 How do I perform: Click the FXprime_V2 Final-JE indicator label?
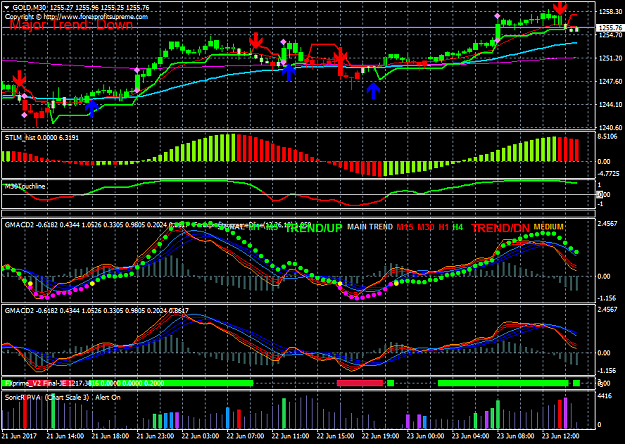pyautogui.click(x=85, y=383)
